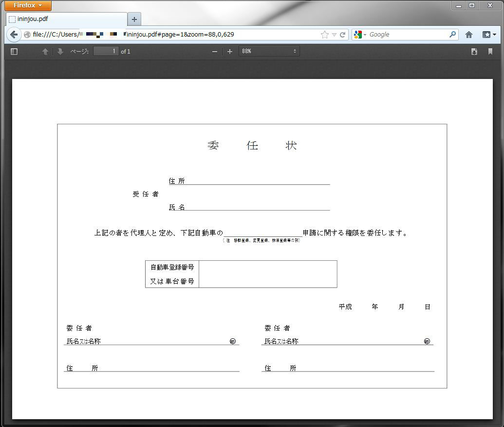Click the browser back button
The height and width of the screenshot is (427, 504).
click(x=14, y=35)
